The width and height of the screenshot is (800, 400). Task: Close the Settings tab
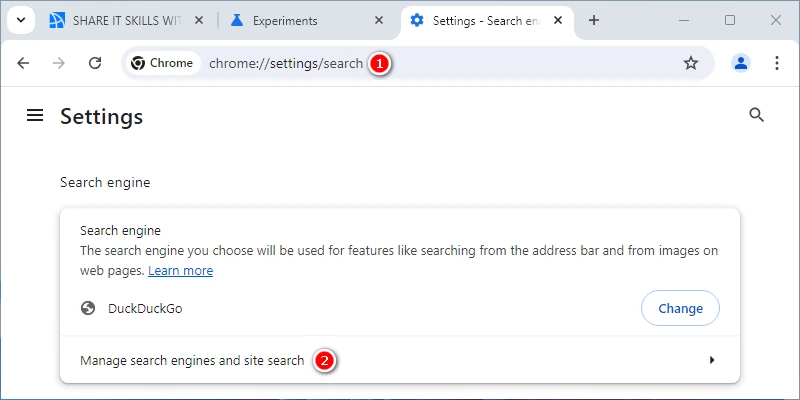point(558,21)
